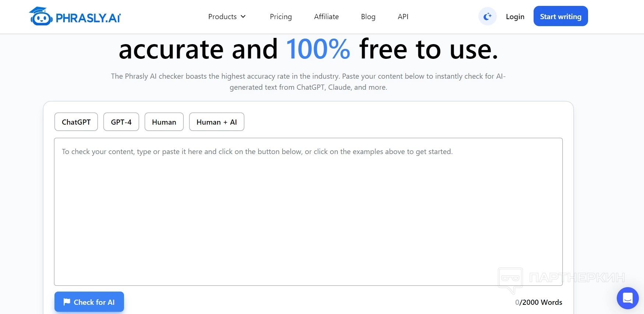Open the Affiliate page link

[326, 17]
